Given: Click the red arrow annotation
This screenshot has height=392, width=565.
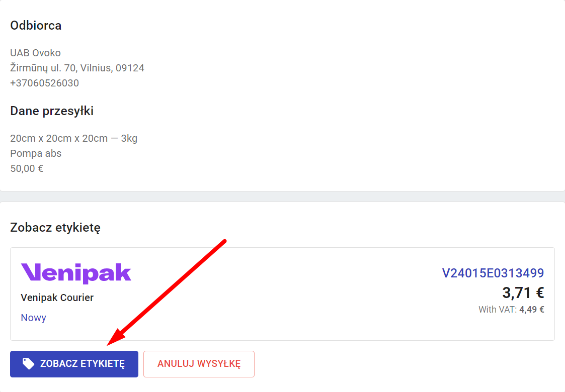Looking at the screenshot, I should (167, 292).
